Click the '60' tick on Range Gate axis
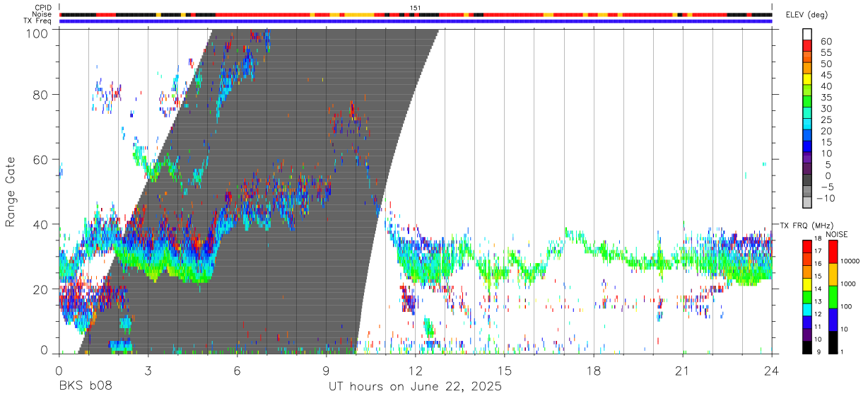Screen dimensions: 868x401 (42, 160)
